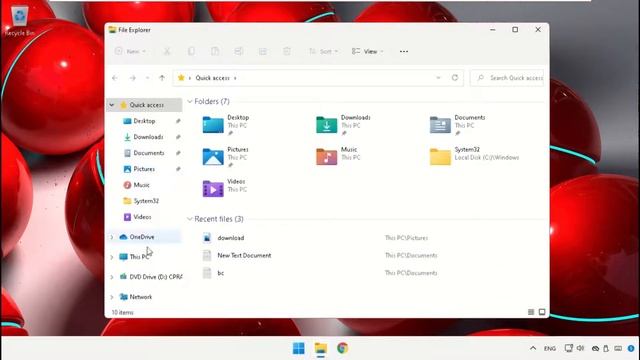Expand the OneDrive tree node
Screen dimensions: 640x360
(x=112, y=237)
